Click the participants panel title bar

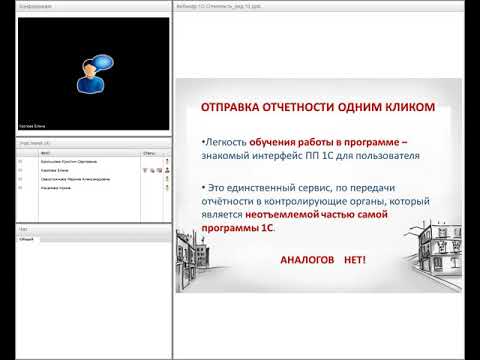[93, 143]
